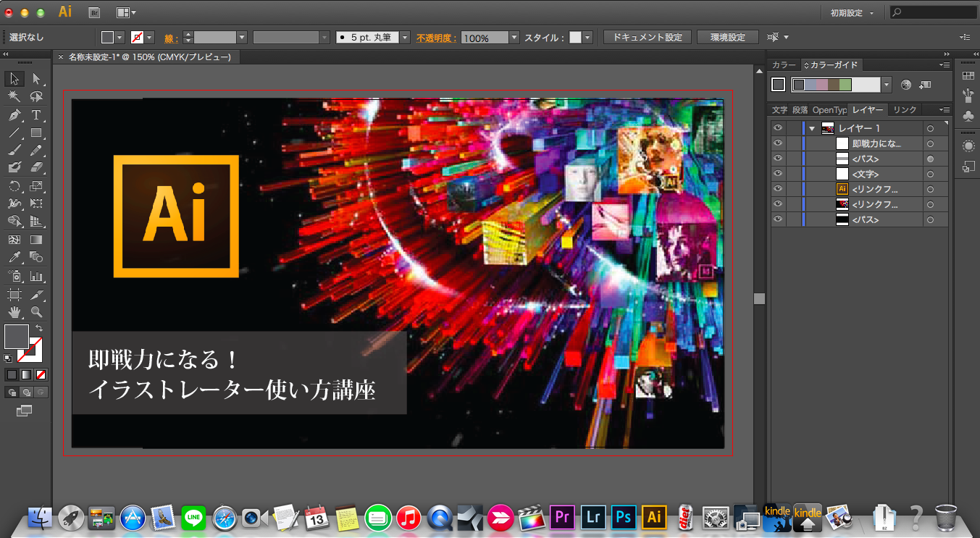
Task: Activate the Type tool
Action: click(x=36, y=115)
